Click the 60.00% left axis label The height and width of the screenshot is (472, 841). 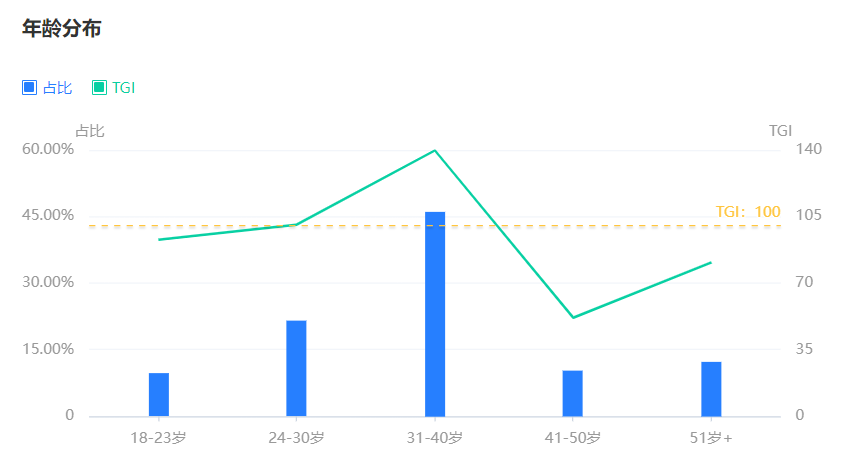(x=48, y=149)
